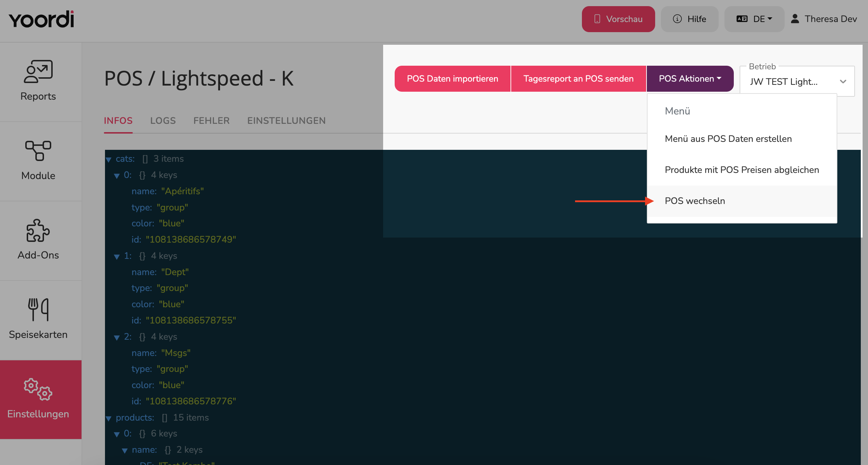Select the Einstellungen gears icon
The image size is (868, 465).
point(38,389)
